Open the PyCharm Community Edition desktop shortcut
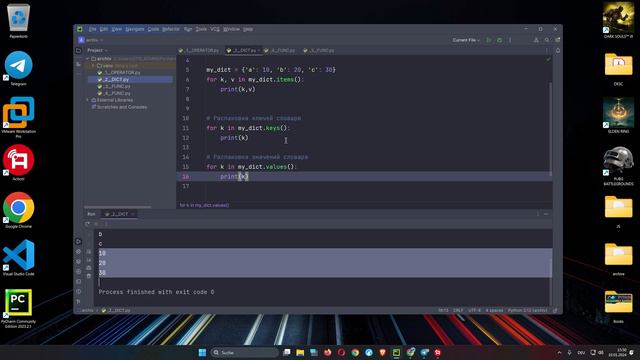The width and height of the screenshot is (640, 360). [x=18, y=308]
